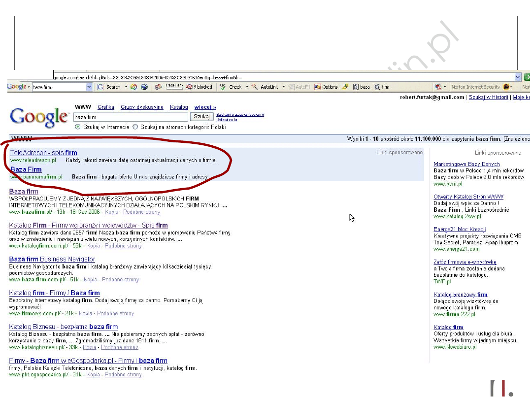The width and height of the screenshot is (532, 399).
Task: Open the toolbar Options button
Action: point(326,87)
